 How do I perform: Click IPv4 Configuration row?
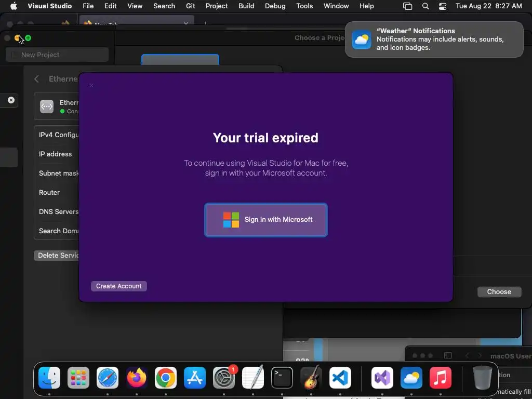pyautogui.click(x=57, y=135)
